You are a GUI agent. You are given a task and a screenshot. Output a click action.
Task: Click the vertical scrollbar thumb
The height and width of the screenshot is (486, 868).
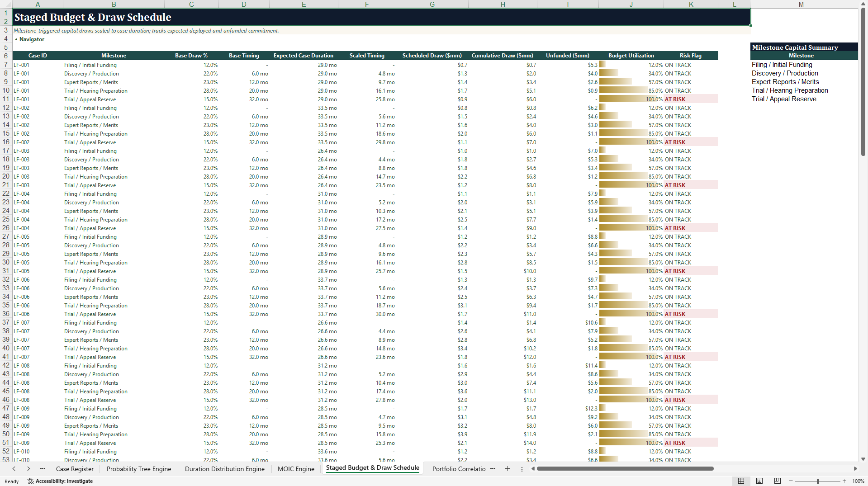coord(863,82)
